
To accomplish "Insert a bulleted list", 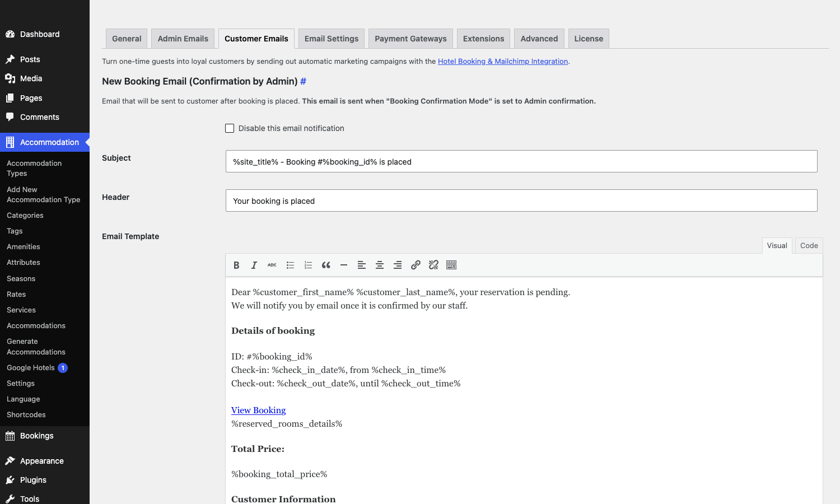I will (x=290, y=265).
